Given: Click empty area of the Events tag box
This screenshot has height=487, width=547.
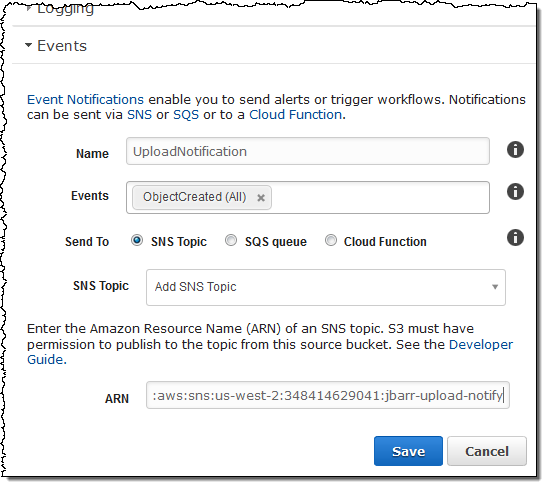Looking at the screenshot, I should click(380, 197).
